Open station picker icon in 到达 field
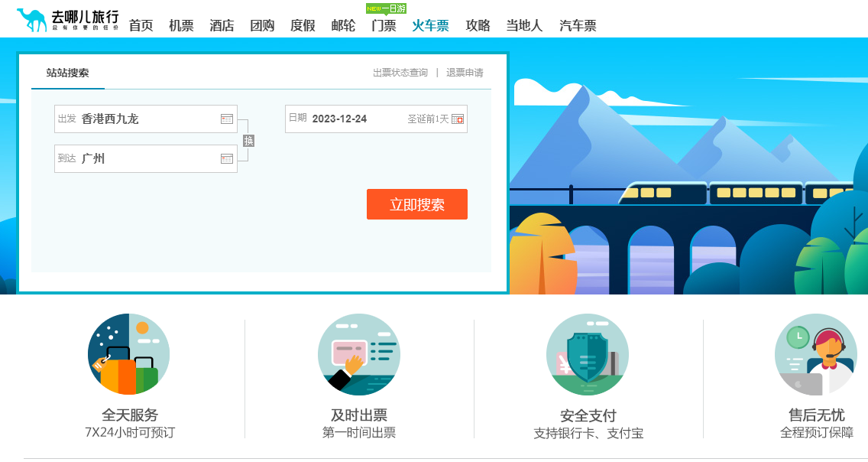Viewport: 868px width, 462px height. tap(227, 159)
